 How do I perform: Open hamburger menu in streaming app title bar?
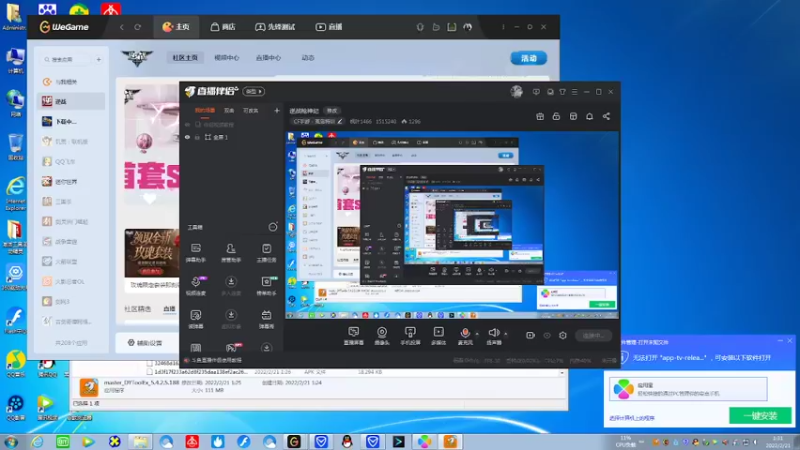click(574, 92)
